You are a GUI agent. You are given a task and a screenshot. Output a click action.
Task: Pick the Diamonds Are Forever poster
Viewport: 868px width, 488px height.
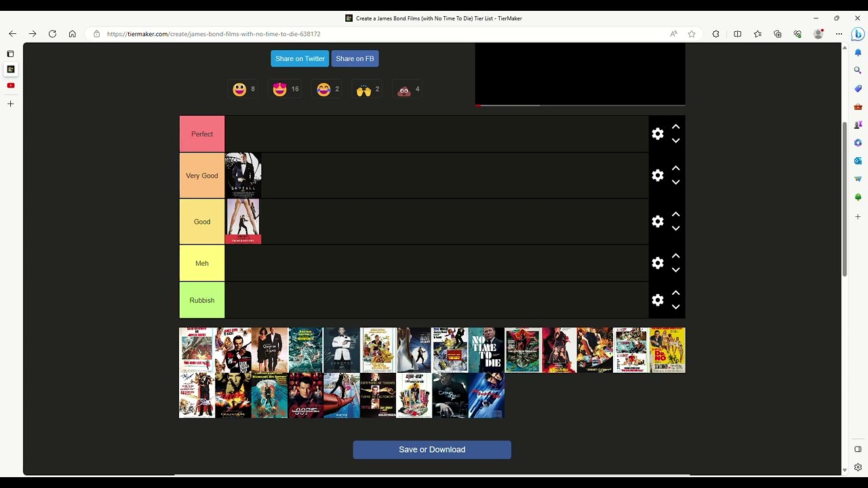pyautogui.click(x=269, y=395)
